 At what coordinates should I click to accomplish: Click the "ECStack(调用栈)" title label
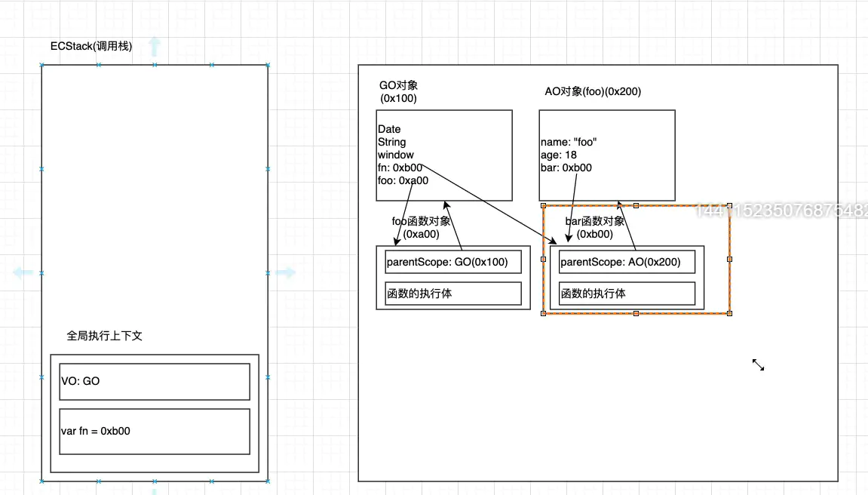91,46
